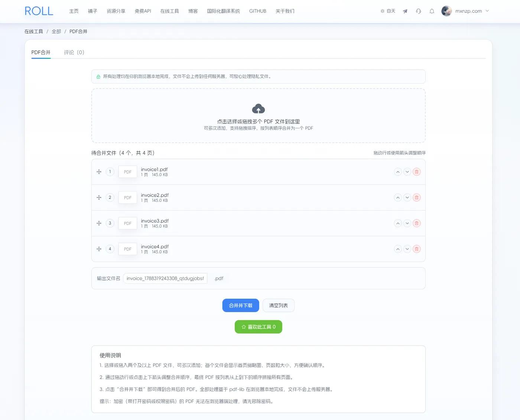Delete invoice3.pdf from the list
520x420 pixels.
417,223
